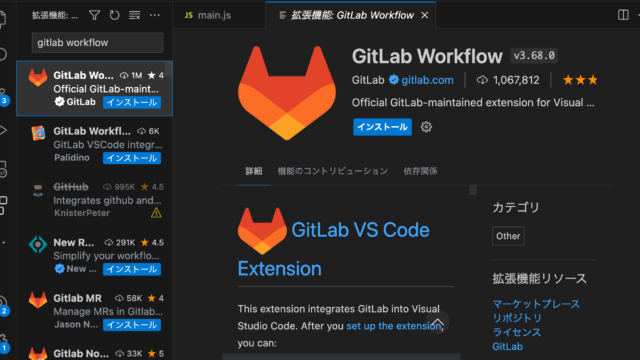Install Gitlab MR by Jason N...

click(x=132, y=325)
